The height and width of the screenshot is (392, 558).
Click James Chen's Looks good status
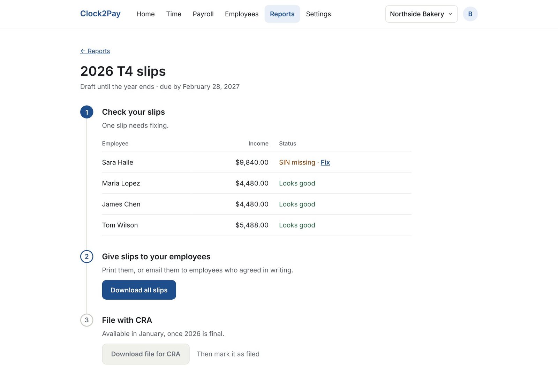[x=297, y=204]
